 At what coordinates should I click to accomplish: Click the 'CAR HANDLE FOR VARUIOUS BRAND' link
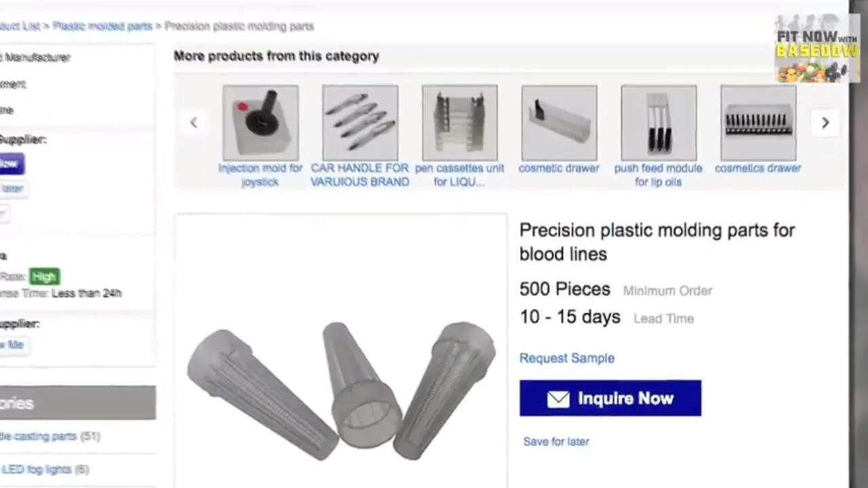[360, 175]
